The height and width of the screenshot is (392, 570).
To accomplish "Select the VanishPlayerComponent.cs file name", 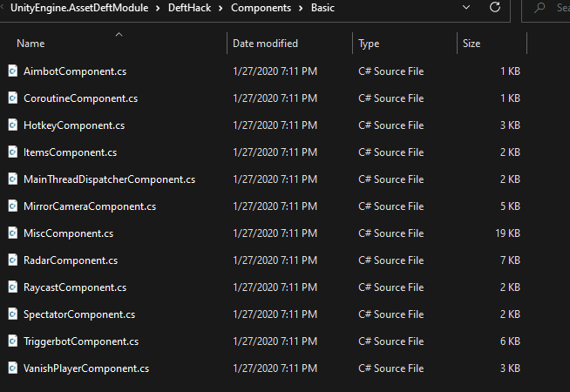I will click(86, 368).
